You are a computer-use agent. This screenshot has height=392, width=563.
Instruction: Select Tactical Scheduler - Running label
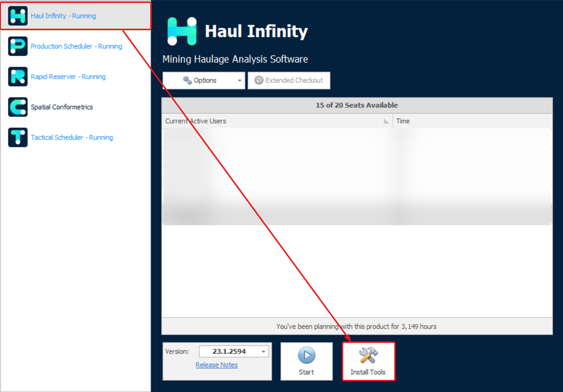click(x=72, y=137)
